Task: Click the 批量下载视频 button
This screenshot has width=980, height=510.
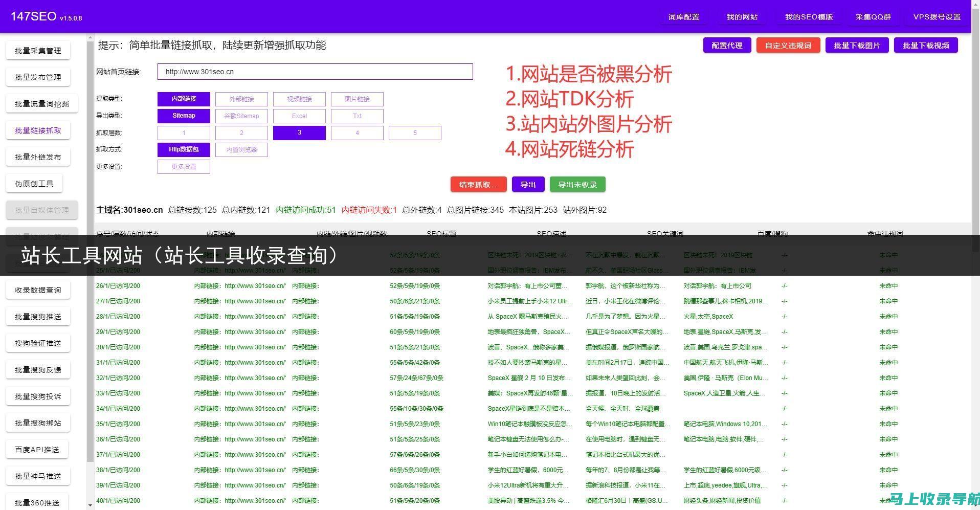Action: coord(926,46)
